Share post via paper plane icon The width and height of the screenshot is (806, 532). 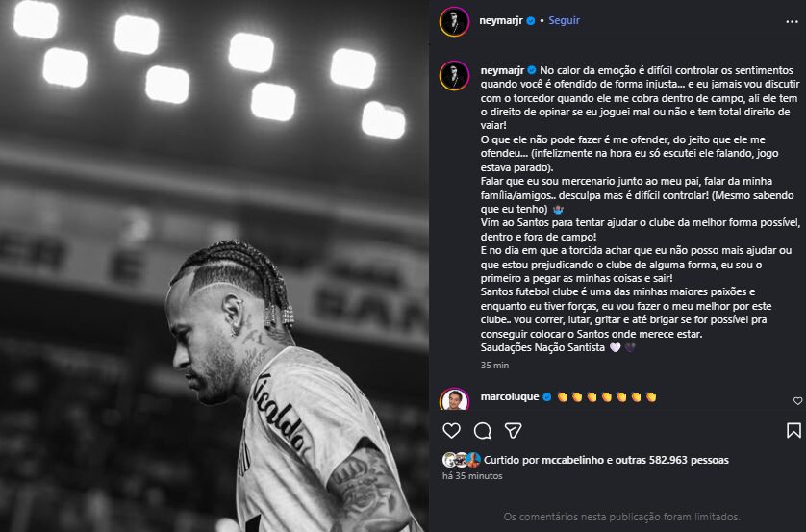point(513,430)
